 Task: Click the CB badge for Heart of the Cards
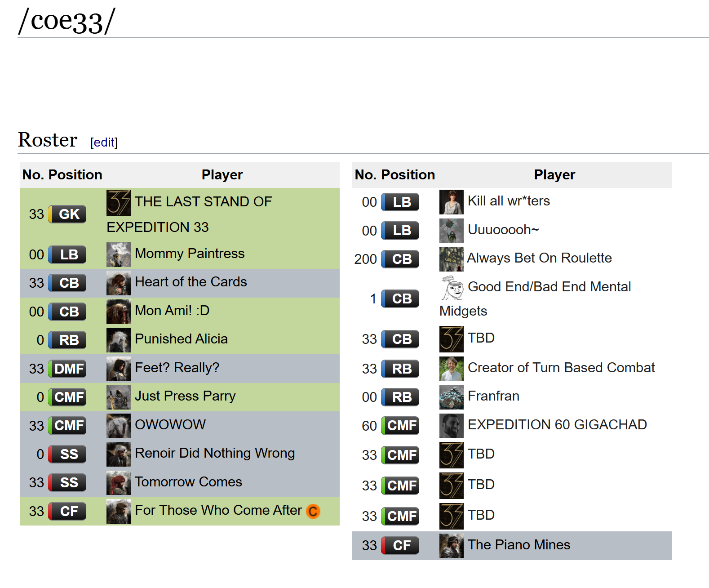67,283
